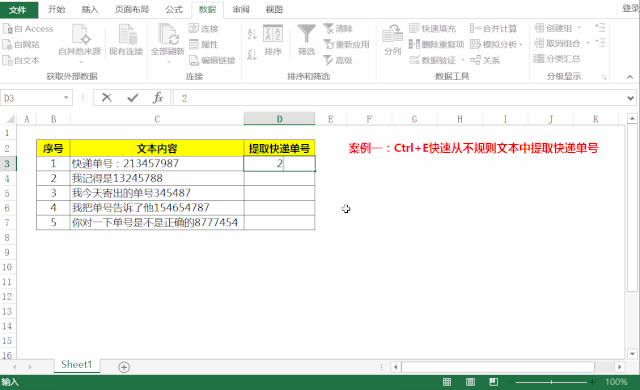Click 编辑链接 edit links
Screen dimensions: 640x390
point(212,60)
